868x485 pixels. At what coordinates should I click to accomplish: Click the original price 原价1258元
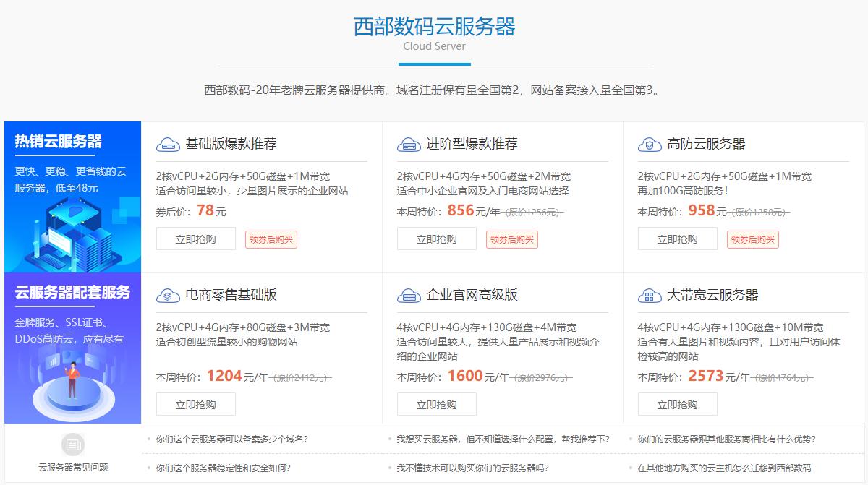click(x=759, y=213)
